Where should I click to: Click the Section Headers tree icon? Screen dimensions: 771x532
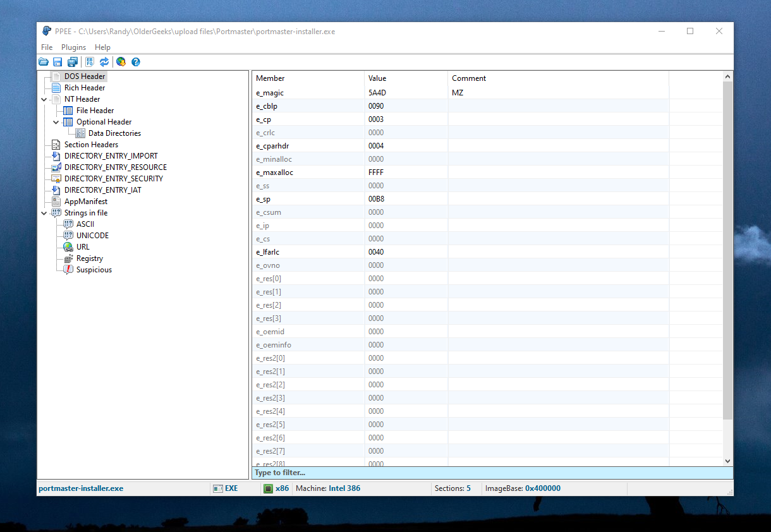[x=56, y=145]
